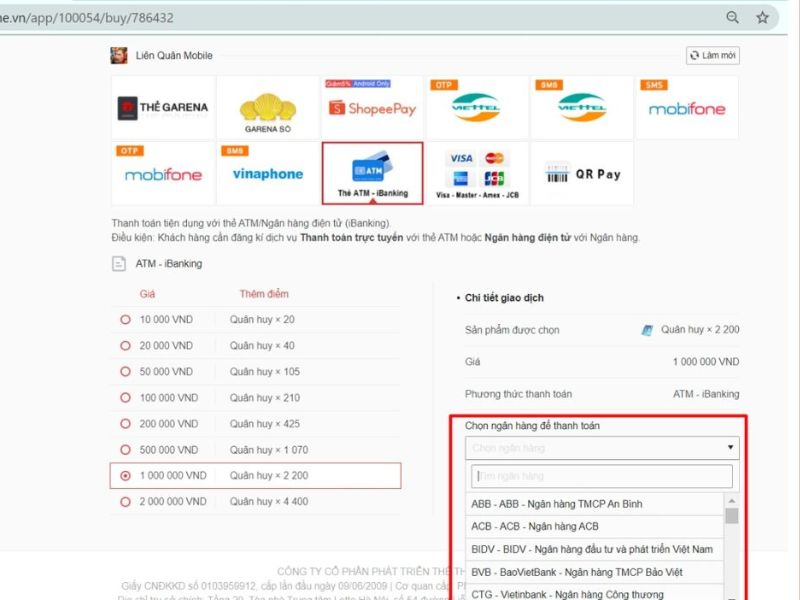Choose Thẻ Garena payment method

tap(163, 108)
